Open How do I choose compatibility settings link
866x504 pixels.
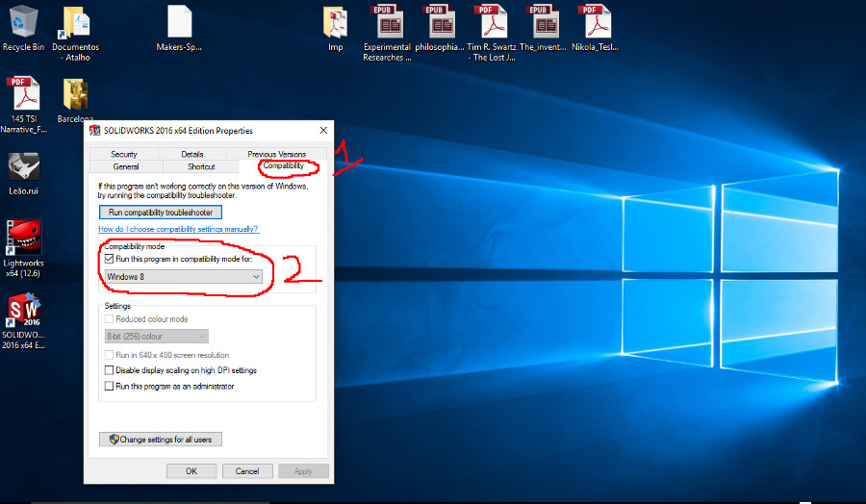click(178, 229)
